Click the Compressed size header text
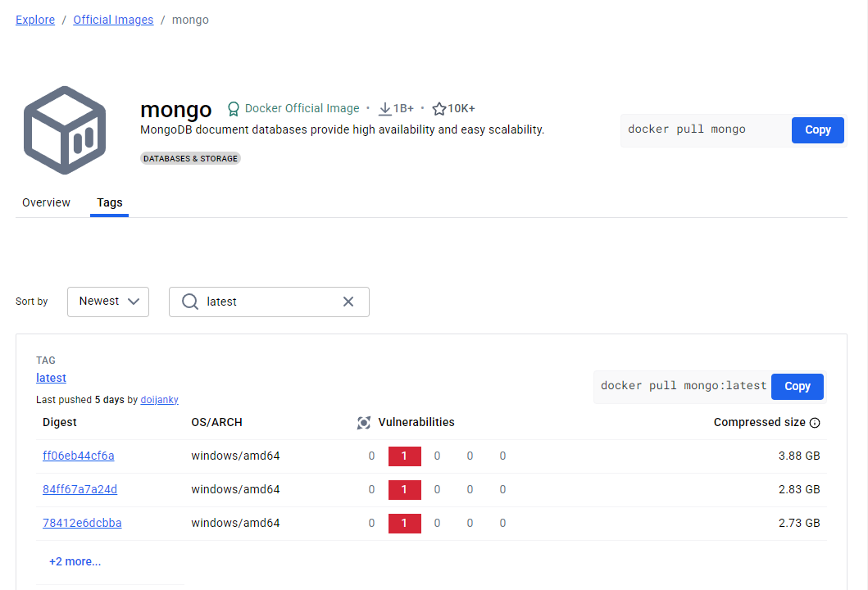 tap(760, 422)
